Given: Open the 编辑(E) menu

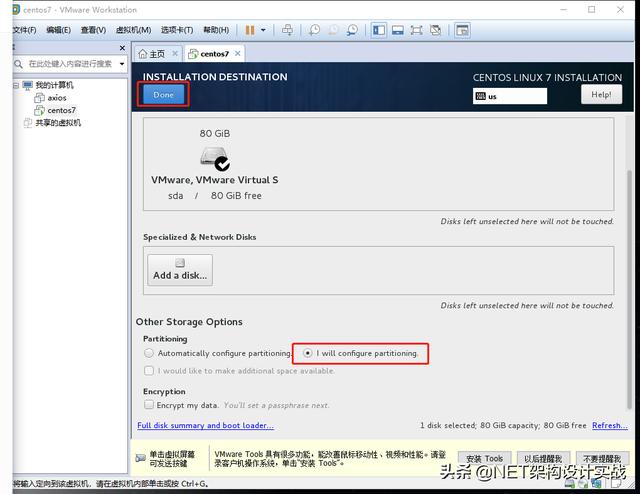Looking at the screenshot, I should pos(58,30).
